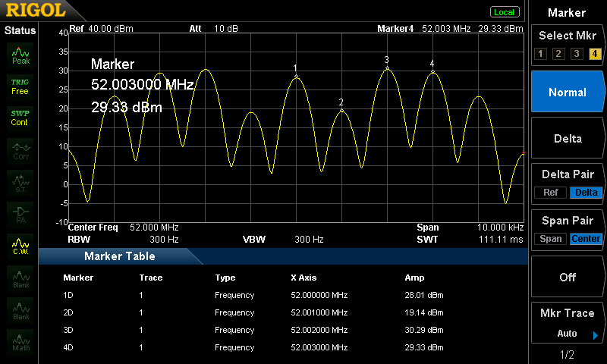The image size is (607, 364).
Task: Click the Corr correction status icon
Action: 20,149
